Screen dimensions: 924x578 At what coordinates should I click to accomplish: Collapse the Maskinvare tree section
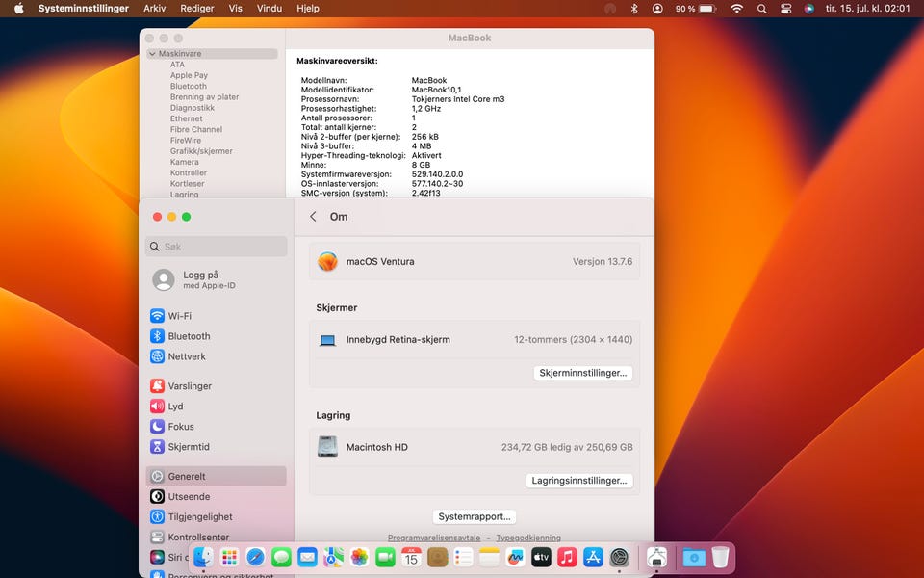click(152, 54)
